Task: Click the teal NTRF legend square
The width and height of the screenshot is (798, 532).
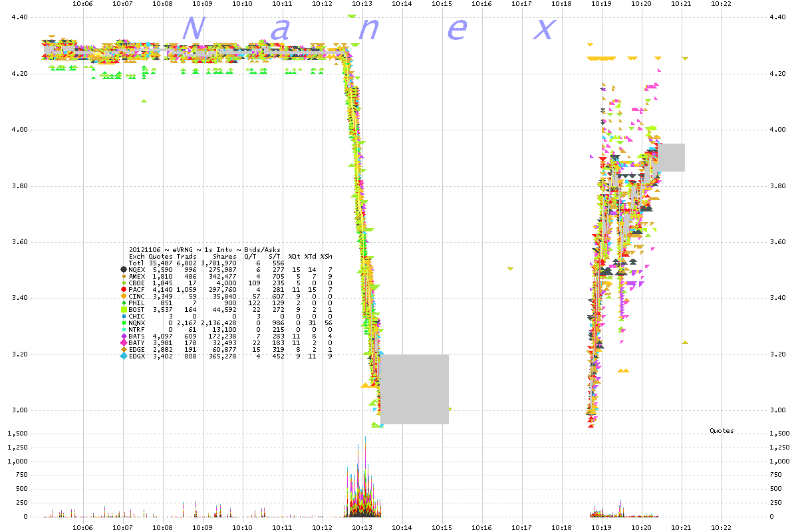Action: click(x=124, y=329)
